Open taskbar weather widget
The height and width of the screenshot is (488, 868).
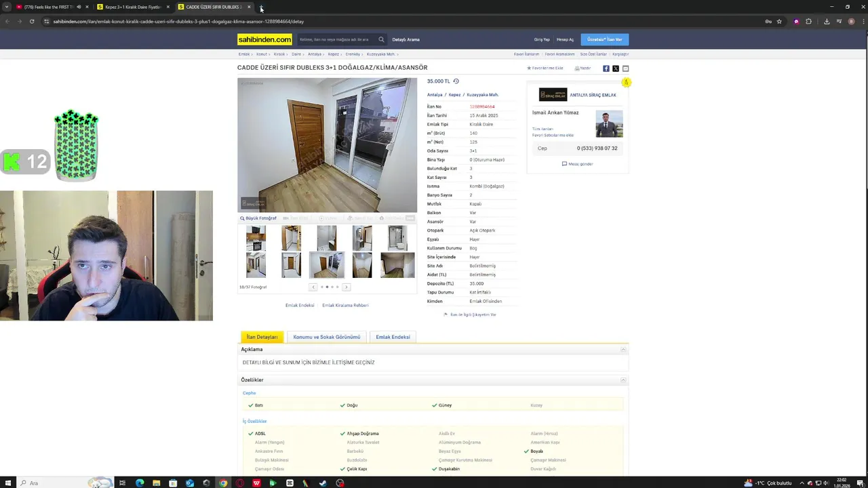point(768,483)
